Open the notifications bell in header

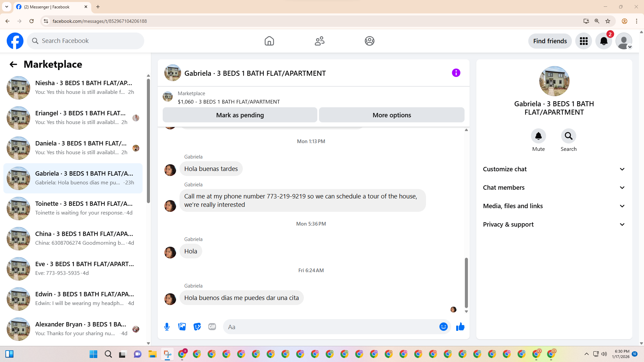[603, 41]
